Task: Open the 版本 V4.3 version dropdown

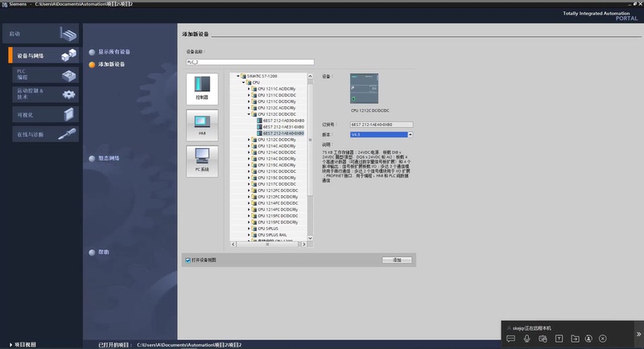Action: click(410, 134)
